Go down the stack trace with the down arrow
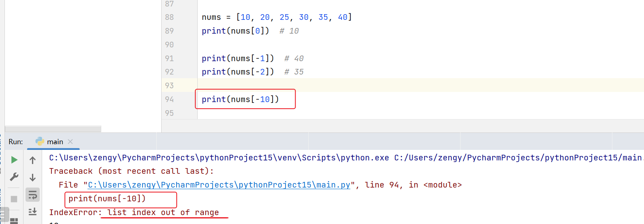644x224 pixels. [x=33, y=177]
